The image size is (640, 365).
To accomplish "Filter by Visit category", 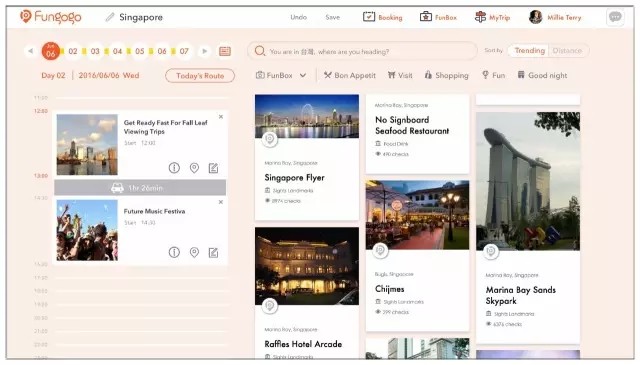I will pyautogui.click(x=400, y=75).
